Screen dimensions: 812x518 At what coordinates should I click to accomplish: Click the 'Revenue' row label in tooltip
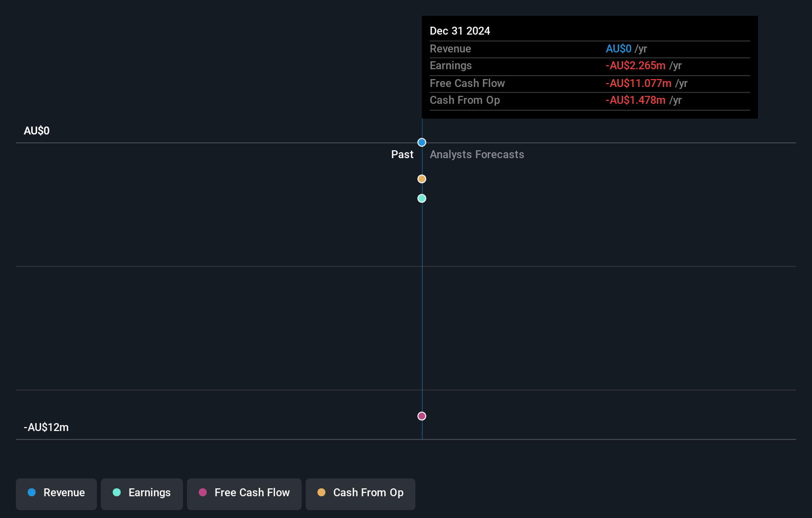[451, 48]
